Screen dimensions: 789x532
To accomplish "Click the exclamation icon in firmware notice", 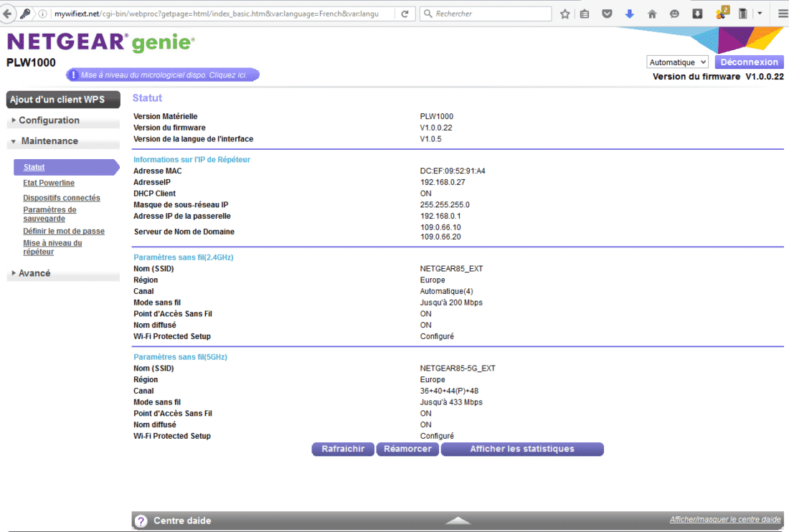I will (x=73, y=75).
